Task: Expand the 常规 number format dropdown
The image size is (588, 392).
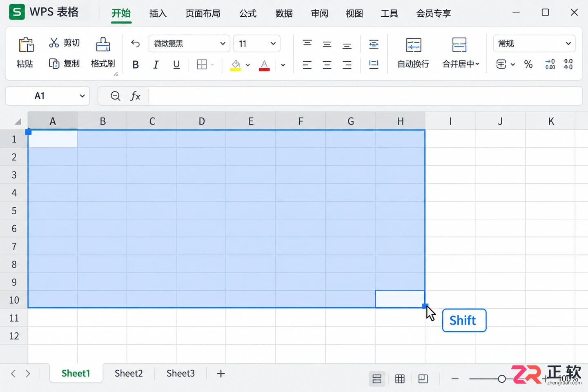Action: 534,44
